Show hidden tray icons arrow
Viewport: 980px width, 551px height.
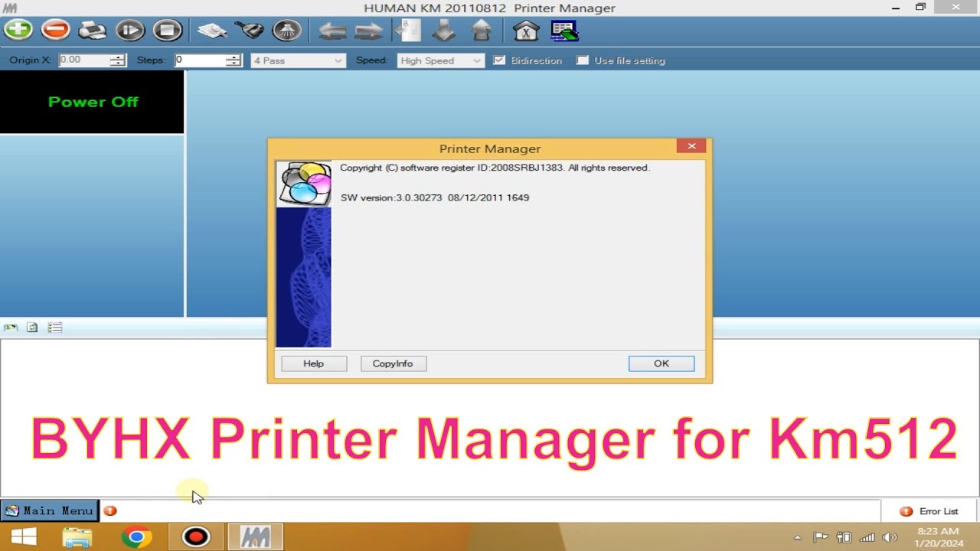click(x=798, y=537)
